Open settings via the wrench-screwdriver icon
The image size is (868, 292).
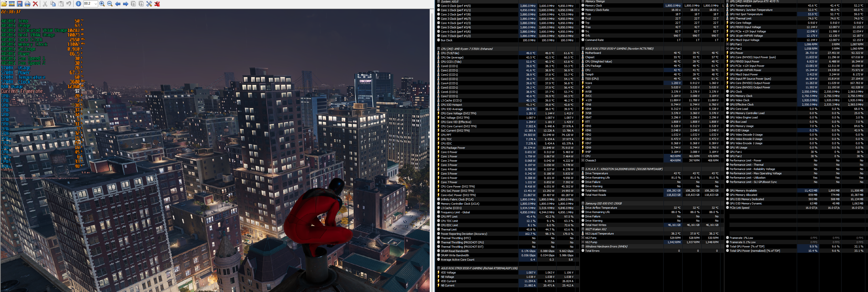(149, 4)
